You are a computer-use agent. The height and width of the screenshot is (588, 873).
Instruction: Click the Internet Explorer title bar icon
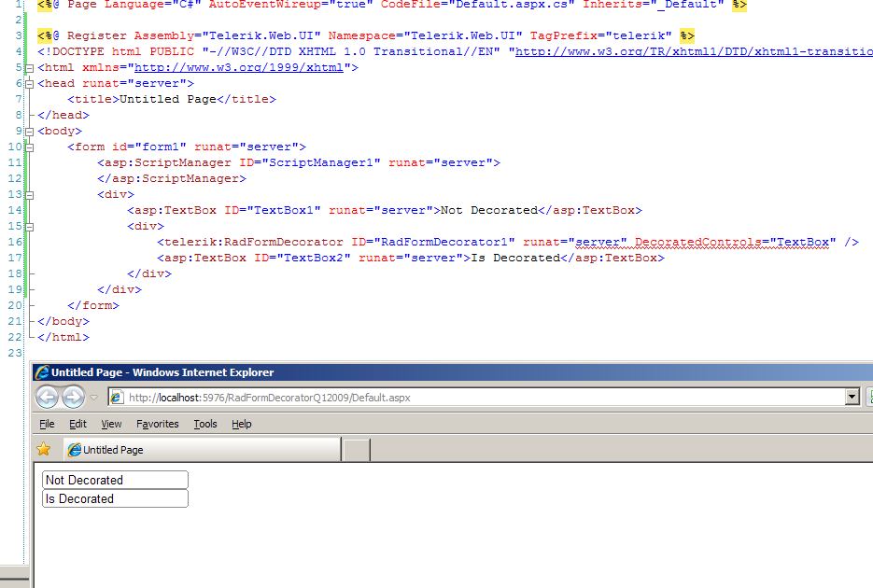point(42,372)
